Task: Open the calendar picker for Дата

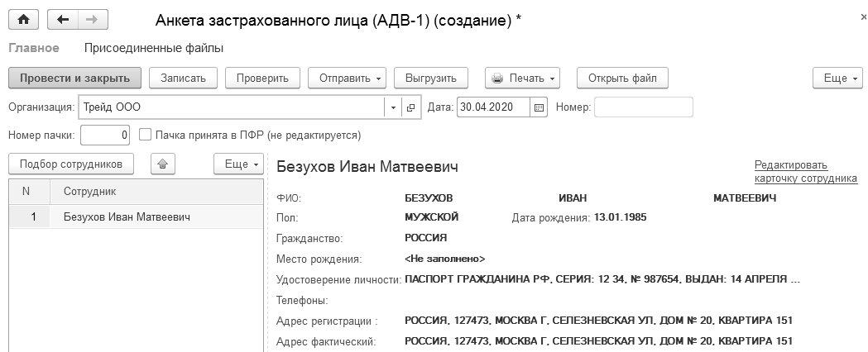Action: (x=540, y=107)
